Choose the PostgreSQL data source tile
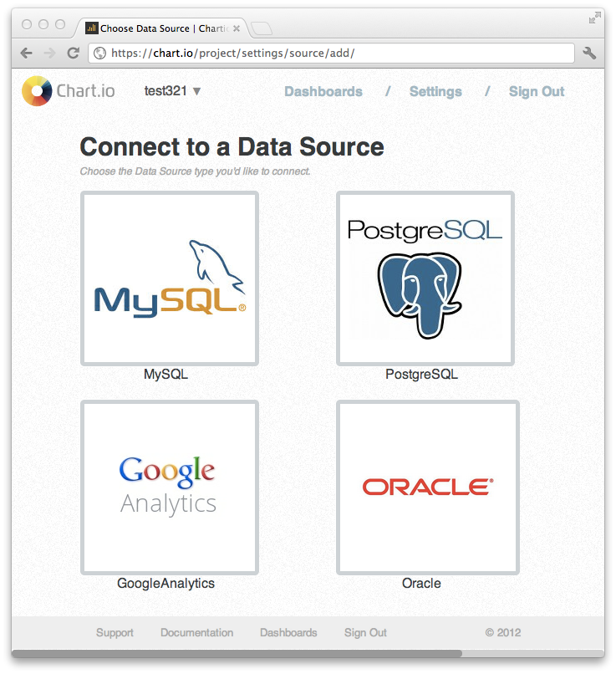 pyautogui.click(x=425, y=278)
